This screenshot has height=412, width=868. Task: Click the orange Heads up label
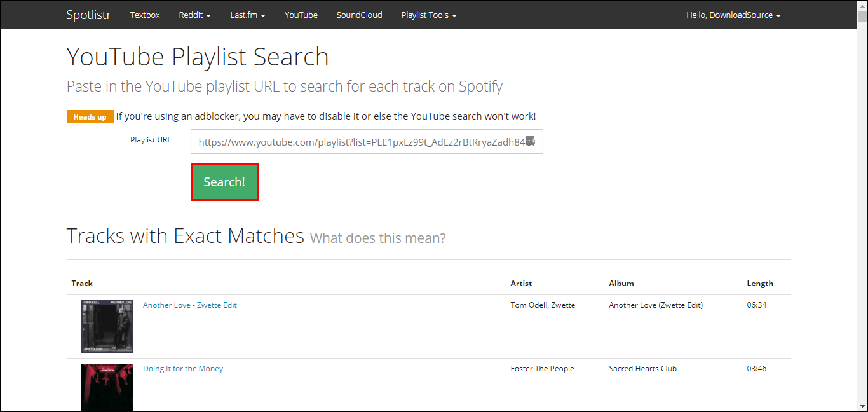[x=90, y=117]
